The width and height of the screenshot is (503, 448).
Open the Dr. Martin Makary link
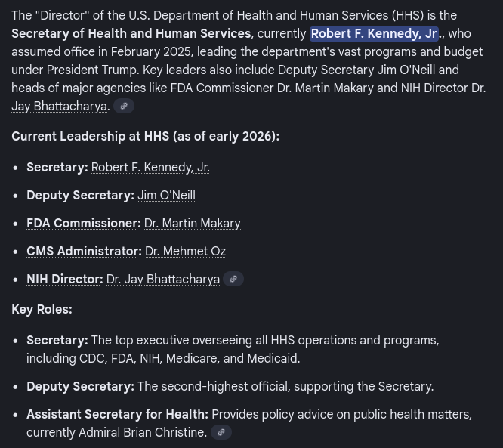(x=192, y=224)
